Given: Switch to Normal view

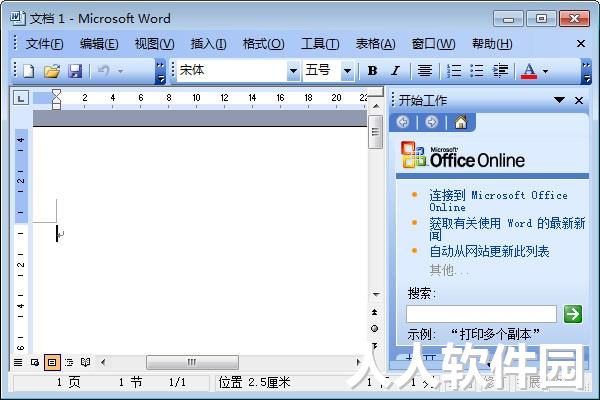Looking at the screenshot, I should (x=18, y=362).
